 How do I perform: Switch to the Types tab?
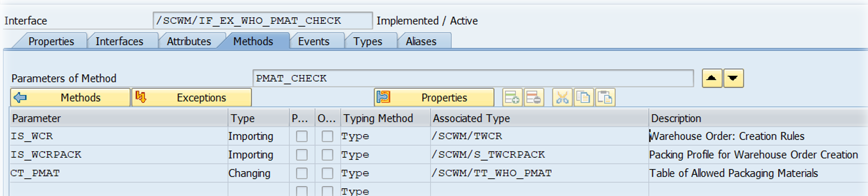click(368, 41)
